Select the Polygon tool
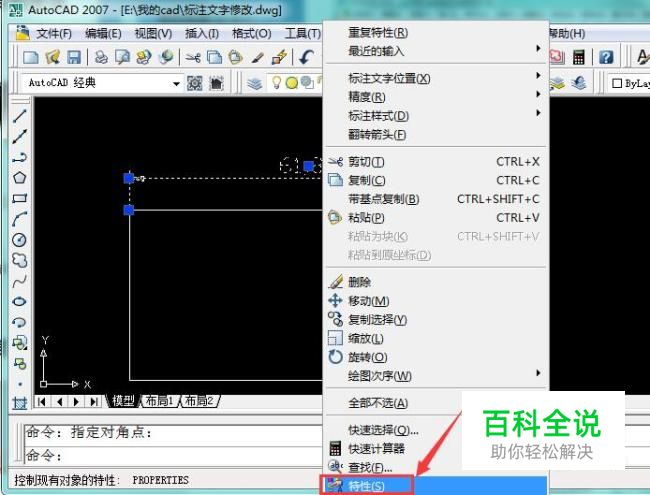 [19, 178]
